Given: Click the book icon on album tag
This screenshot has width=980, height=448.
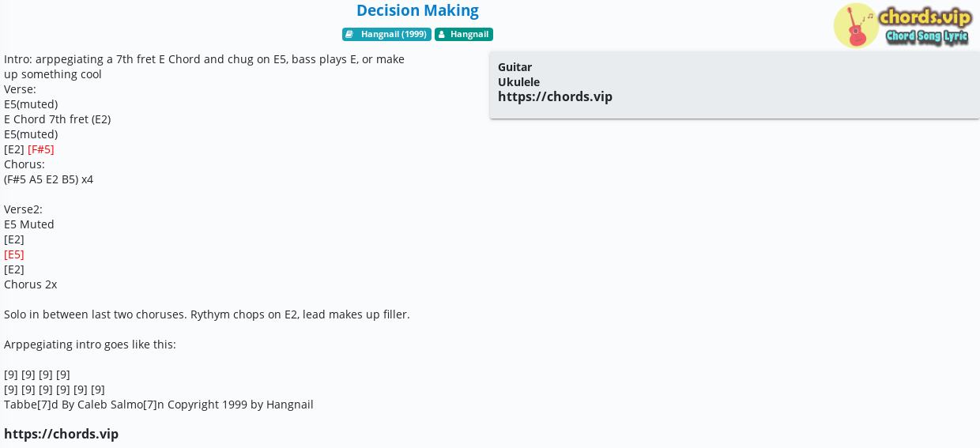Looking at the screenshot, I should pos(349,35).
